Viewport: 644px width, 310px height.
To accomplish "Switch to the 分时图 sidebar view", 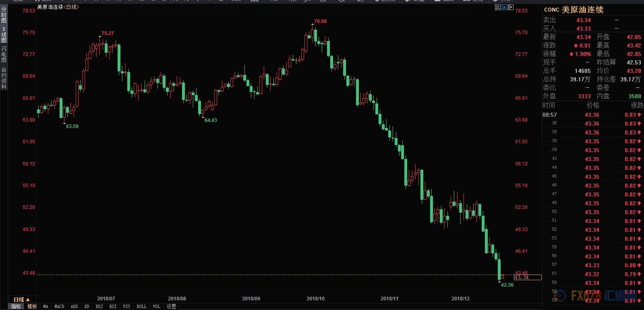I will click(4, 14).
